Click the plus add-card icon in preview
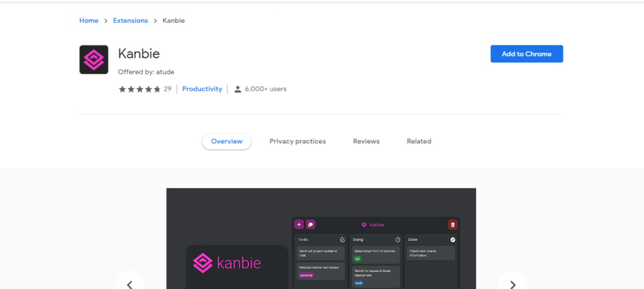This screenshot has width=644, height=289. pos(299,224)
